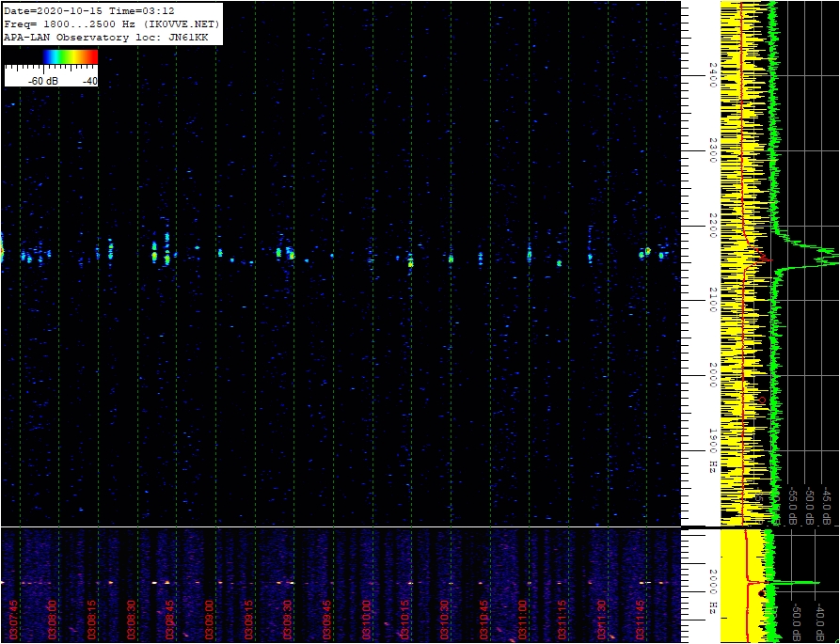Image resolution: width=840 pixels, height=644 pixels.
Task: Select the 03:08:45 time label
Action: [170, 620]
